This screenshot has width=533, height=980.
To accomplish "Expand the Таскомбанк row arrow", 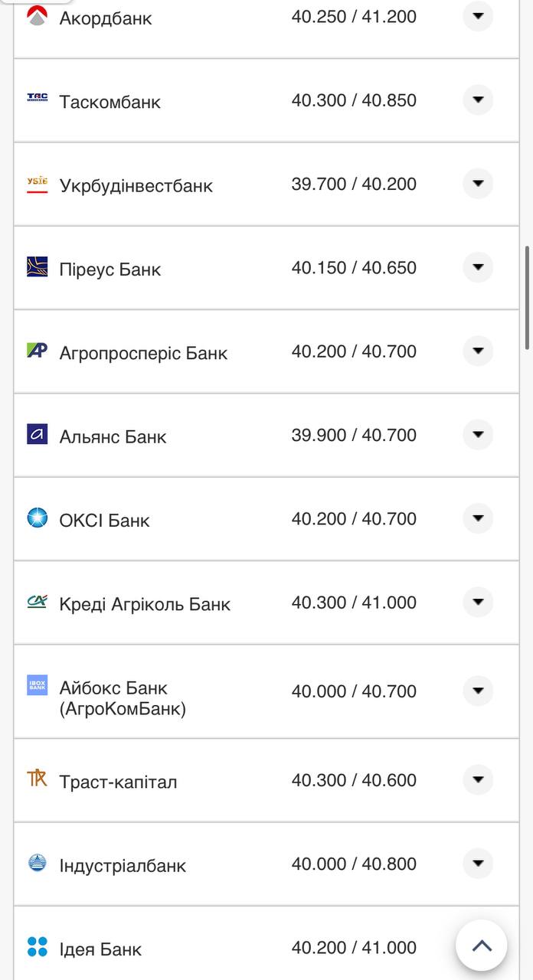I will [x=478, y=100].
